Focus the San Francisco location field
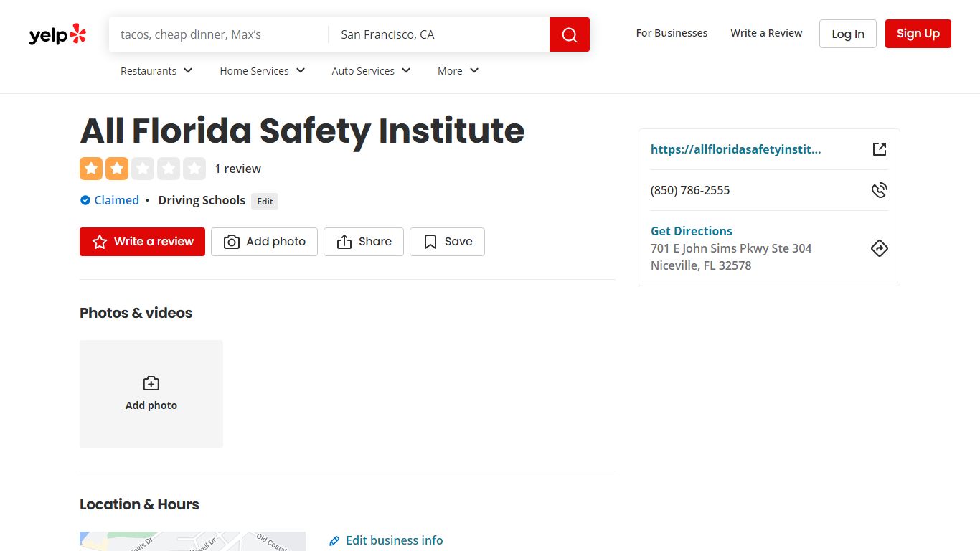This screenshot has height=551, width=980. pyautogui.click(x=439, y=34)
